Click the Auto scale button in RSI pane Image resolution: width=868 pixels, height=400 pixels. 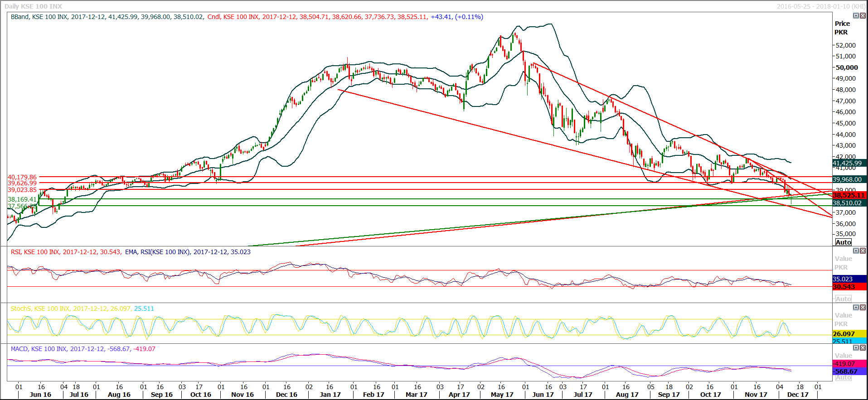click(x=843, y=299)
